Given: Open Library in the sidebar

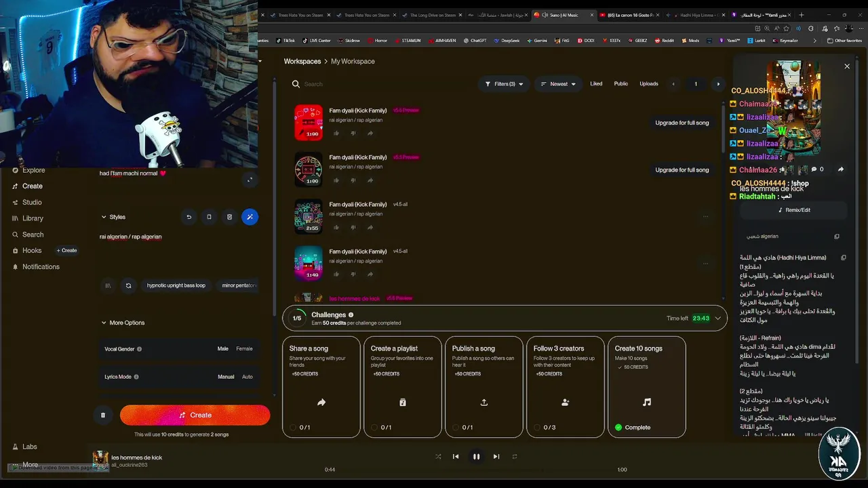Looking at the screenshot, I should click(x=28, y=218).
